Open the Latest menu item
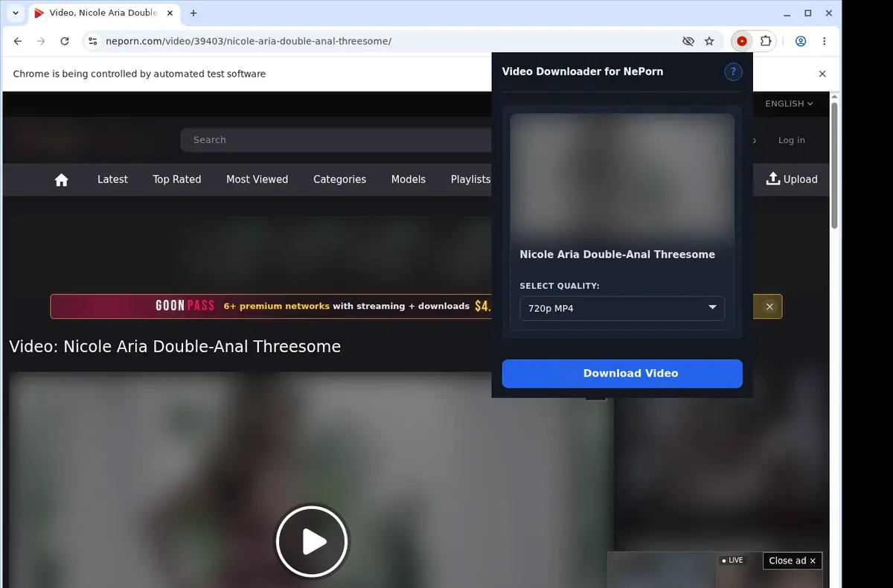893x588 pixels. (112, 179)
